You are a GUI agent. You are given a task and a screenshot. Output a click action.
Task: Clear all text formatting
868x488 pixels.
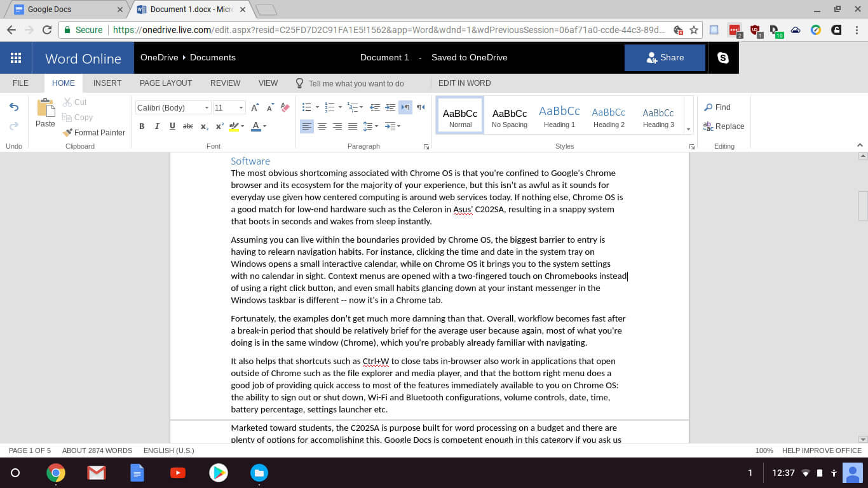tap(285, 107)
